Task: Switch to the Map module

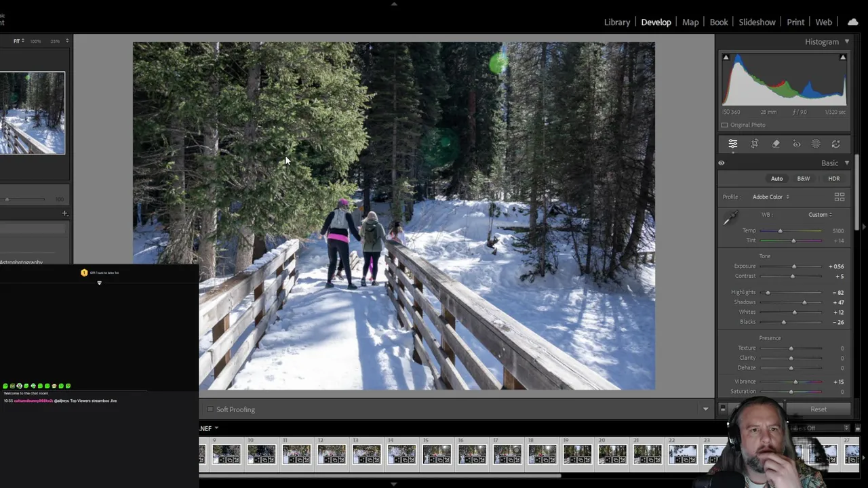Action: pyautogui.click(x=690, y=22)
